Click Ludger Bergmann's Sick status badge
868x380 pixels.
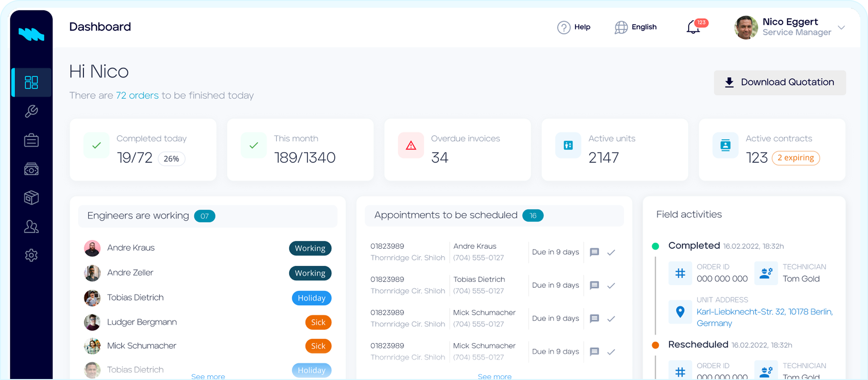click(318, 322)
